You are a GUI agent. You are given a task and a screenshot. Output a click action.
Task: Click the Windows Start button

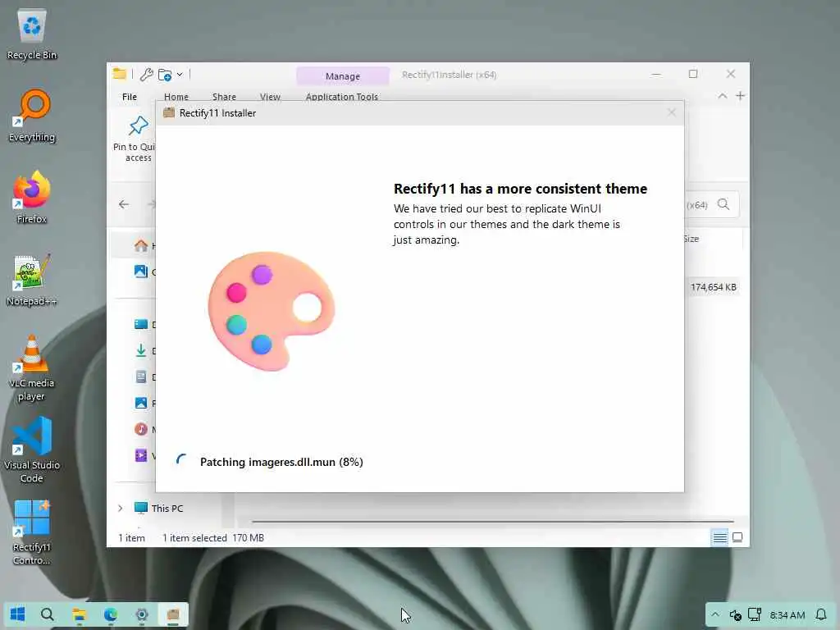[17, 614]
